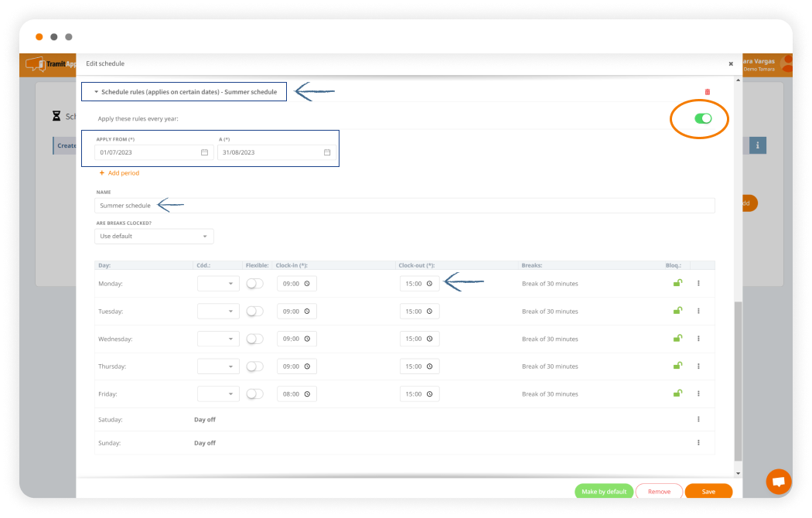Open the code dropdown for Thursday
The width and height of the screenshot is (812, 518).
tap(218, 366)
